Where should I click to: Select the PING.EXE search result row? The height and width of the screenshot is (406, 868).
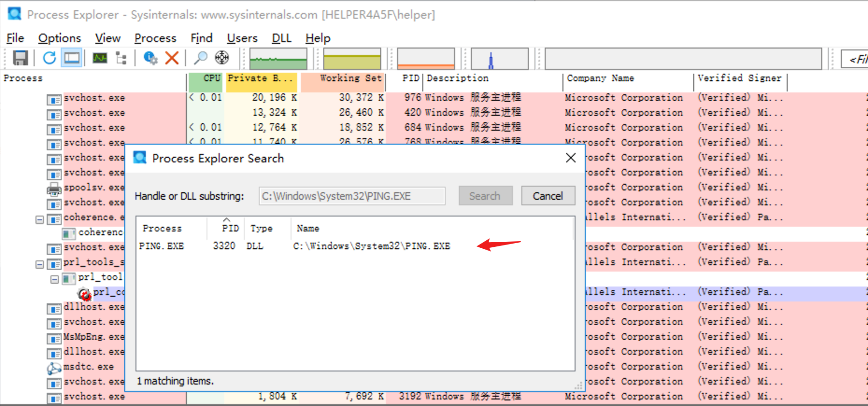pos(294,246)
